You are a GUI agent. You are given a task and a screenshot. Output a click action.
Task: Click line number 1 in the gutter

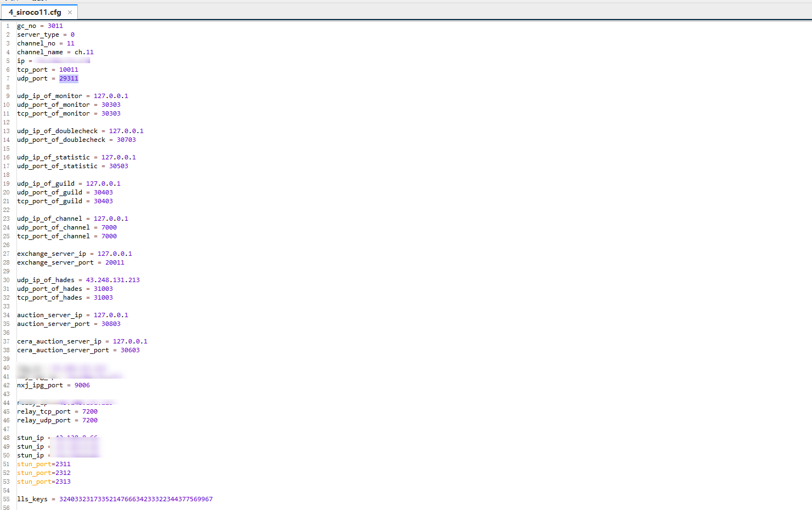coord(8,26)
